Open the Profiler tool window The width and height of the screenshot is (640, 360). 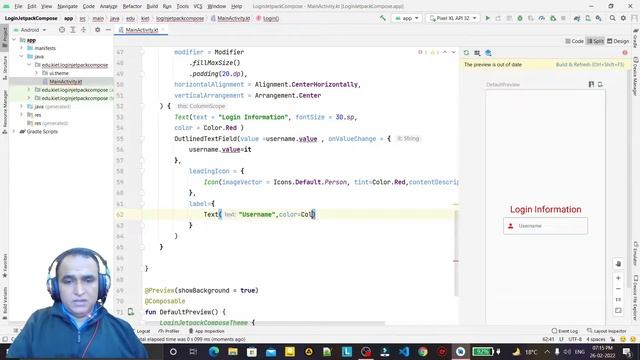tap(169, 331)
